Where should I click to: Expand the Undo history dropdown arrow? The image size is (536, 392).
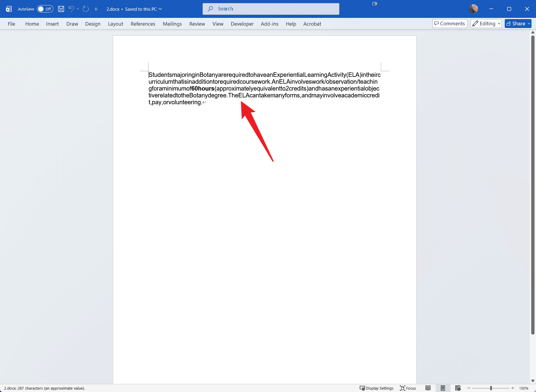(78, 9)
